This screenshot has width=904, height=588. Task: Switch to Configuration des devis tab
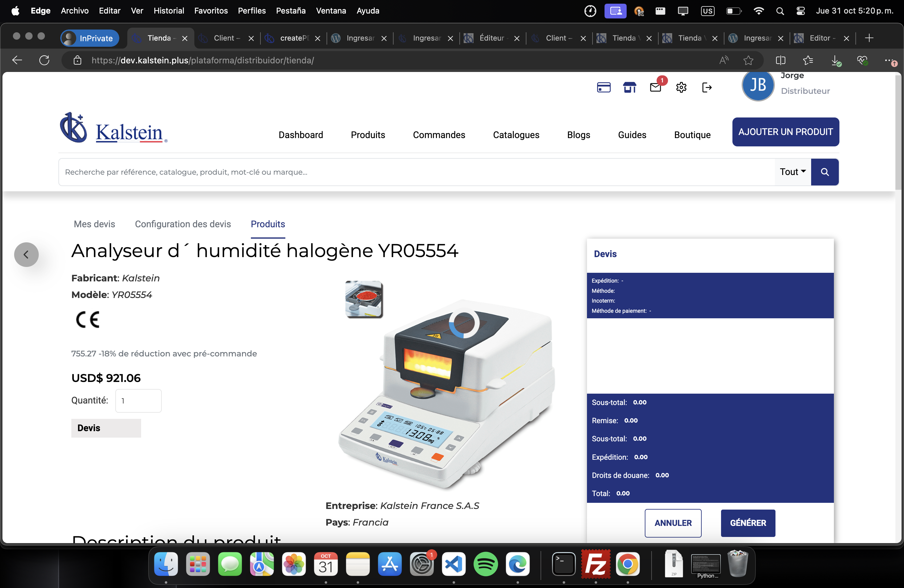tap(183, 224)
